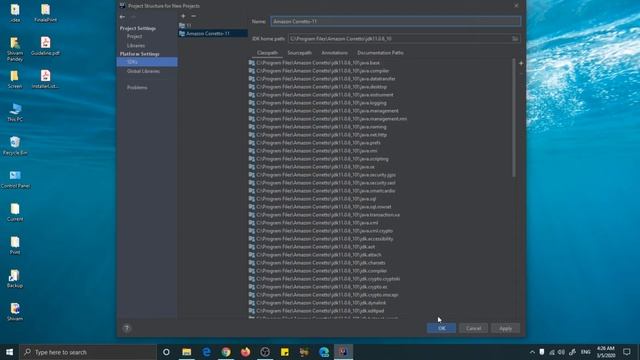The image size is (640, 360).
Task: Click the SDK Name input field
Action: click(396, 21)
